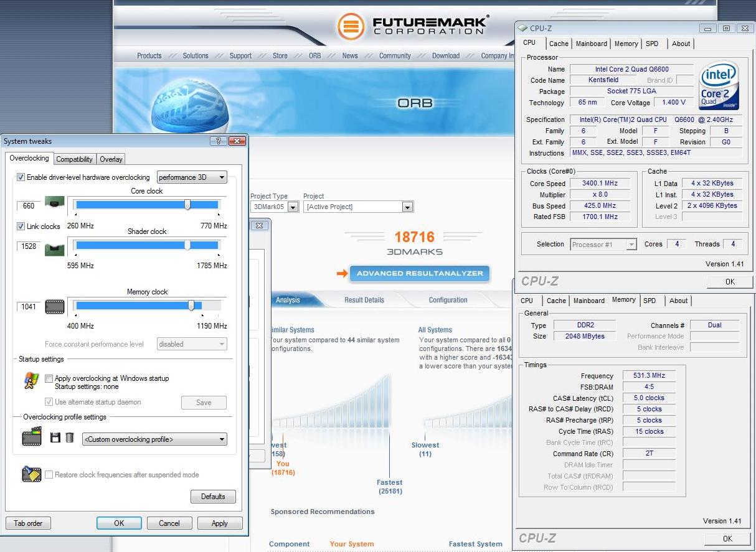Open Solutions in Futuremark navigation
Viewport: 756px width, 552px height.
pyautogui.click(x=196, y=55)
